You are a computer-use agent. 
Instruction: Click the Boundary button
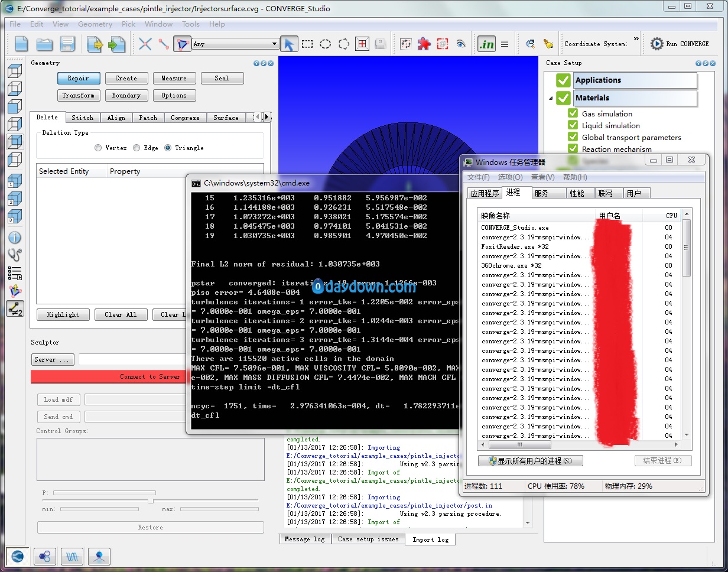(126, 95)
